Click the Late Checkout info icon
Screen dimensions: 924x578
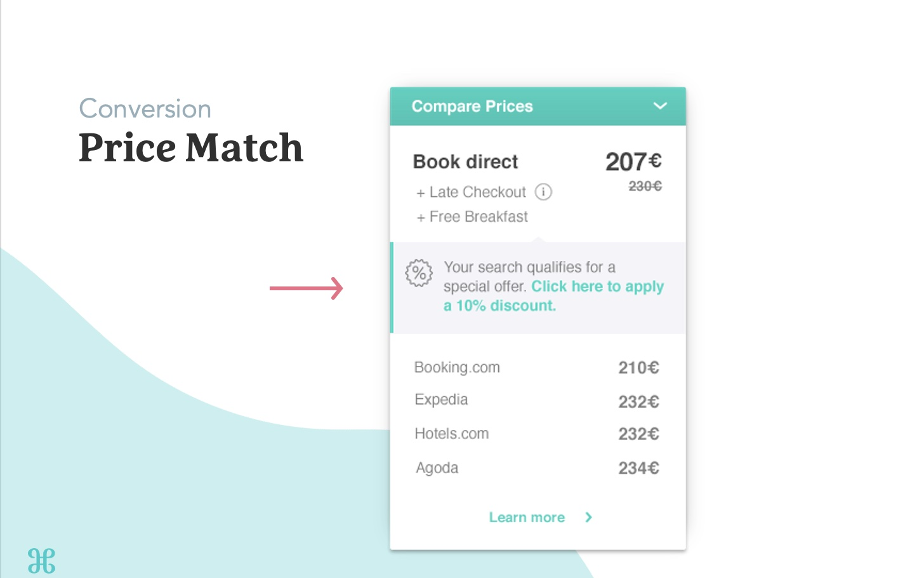pos(543,192)
